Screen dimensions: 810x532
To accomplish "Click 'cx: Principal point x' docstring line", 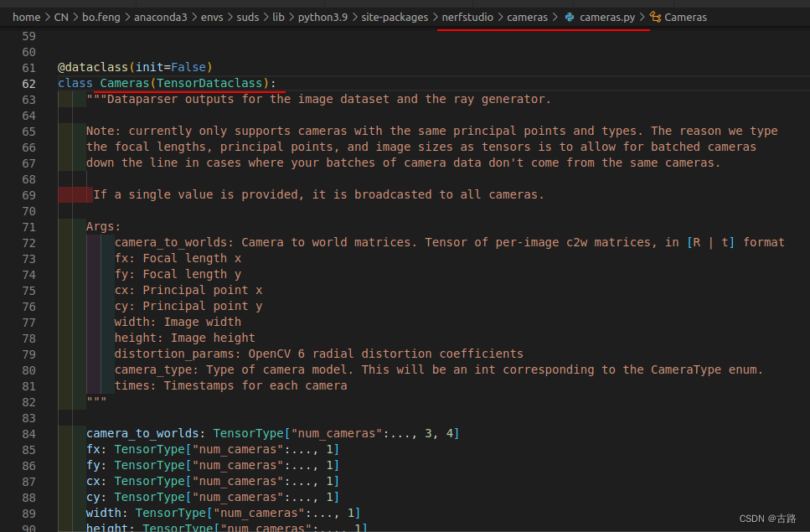I will click(188, 290).
